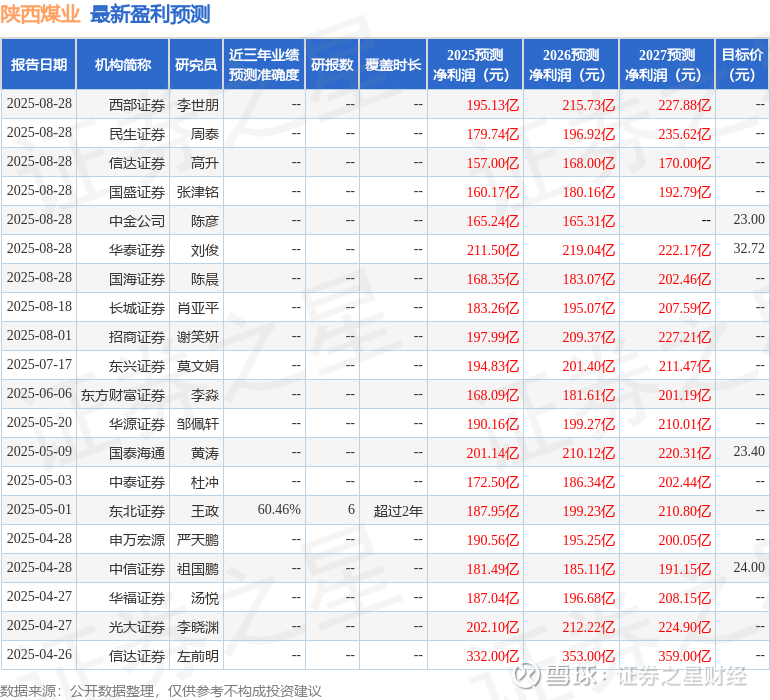Select the 报告日期 column header
Viewport: 770px width, 700px height.
tap(39, 65)
